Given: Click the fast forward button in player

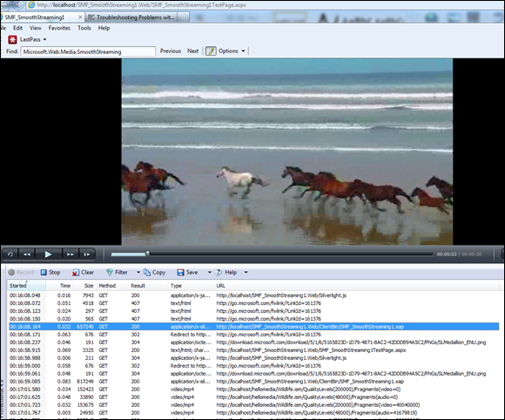Looking at the screenshot, I should coord(70,254).
